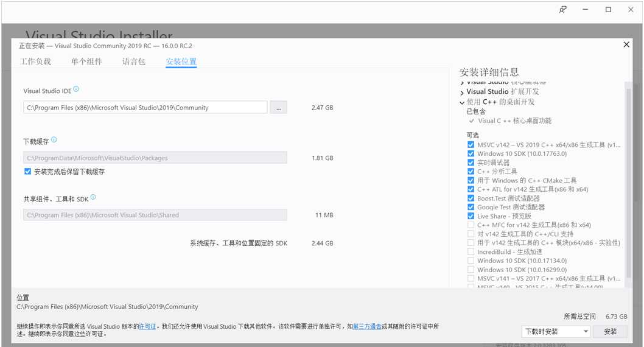Browse for IDE install folder with … button

click(x=278, y=108)
